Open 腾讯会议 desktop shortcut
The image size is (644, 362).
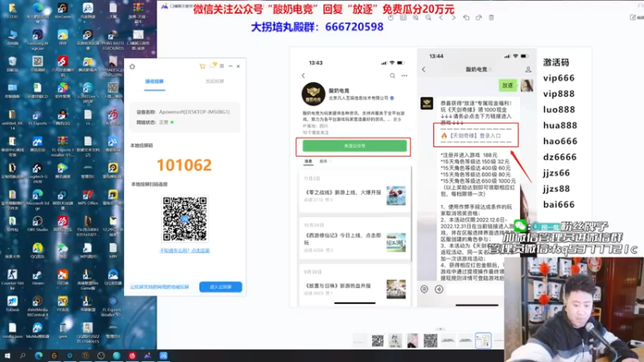pos(37,144)
